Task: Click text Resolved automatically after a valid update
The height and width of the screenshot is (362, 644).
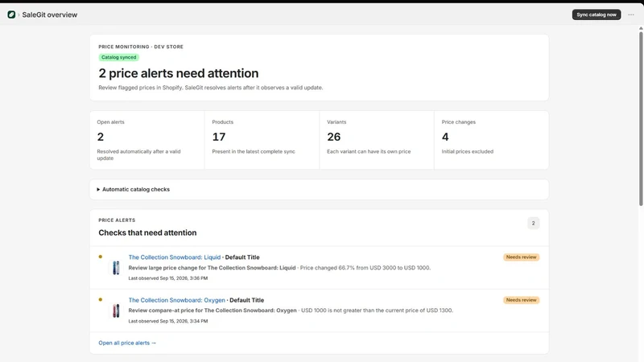Action: click(x=138, y=154)
